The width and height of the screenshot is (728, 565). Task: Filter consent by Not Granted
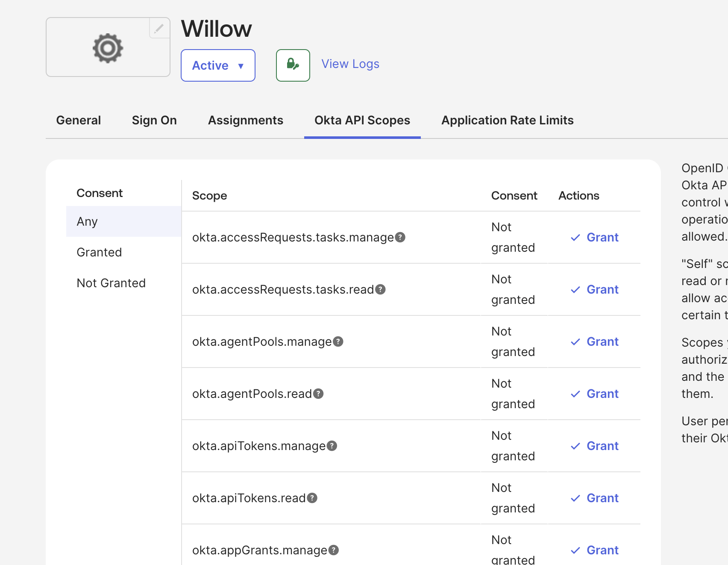tap(124, 283)
